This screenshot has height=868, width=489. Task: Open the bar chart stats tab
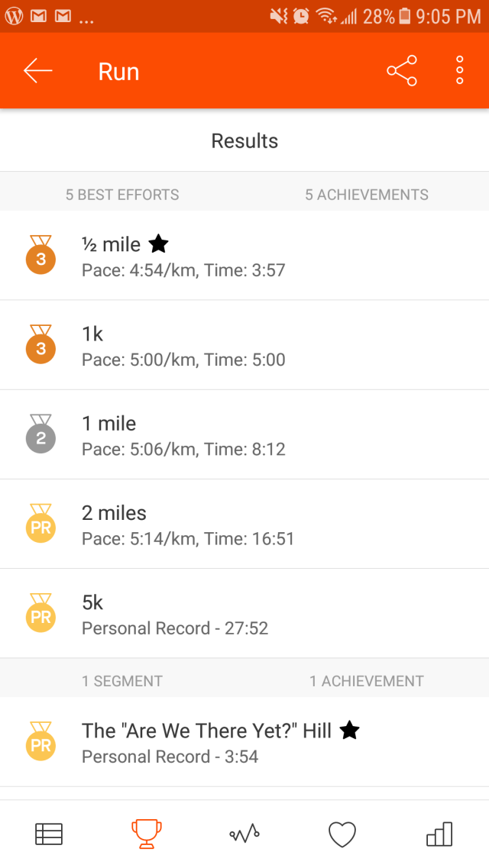click(x=439, y=834)
